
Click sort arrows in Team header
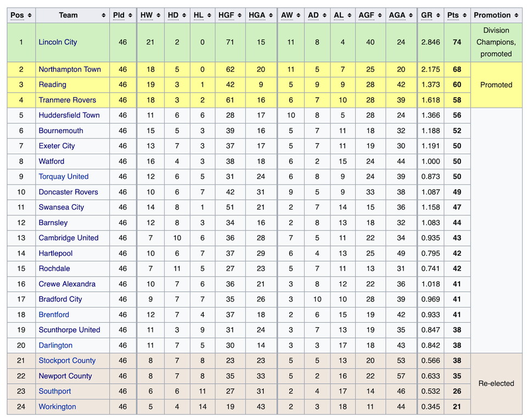103,15
